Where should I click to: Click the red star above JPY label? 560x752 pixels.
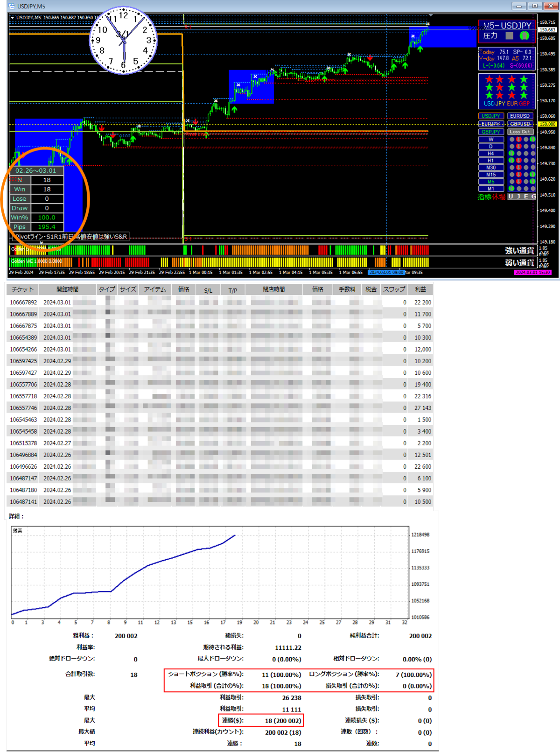(x=500, y=95)
